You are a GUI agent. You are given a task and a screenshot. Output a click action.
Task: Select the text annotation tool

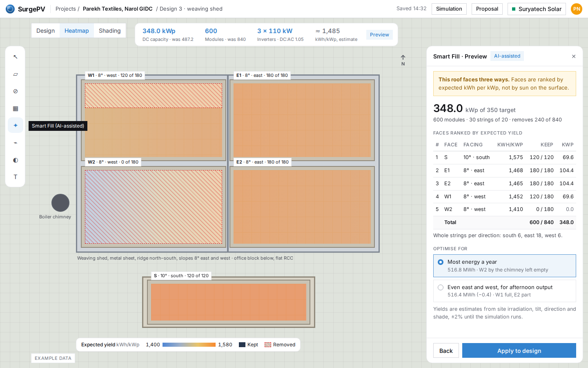pos(16,177)
